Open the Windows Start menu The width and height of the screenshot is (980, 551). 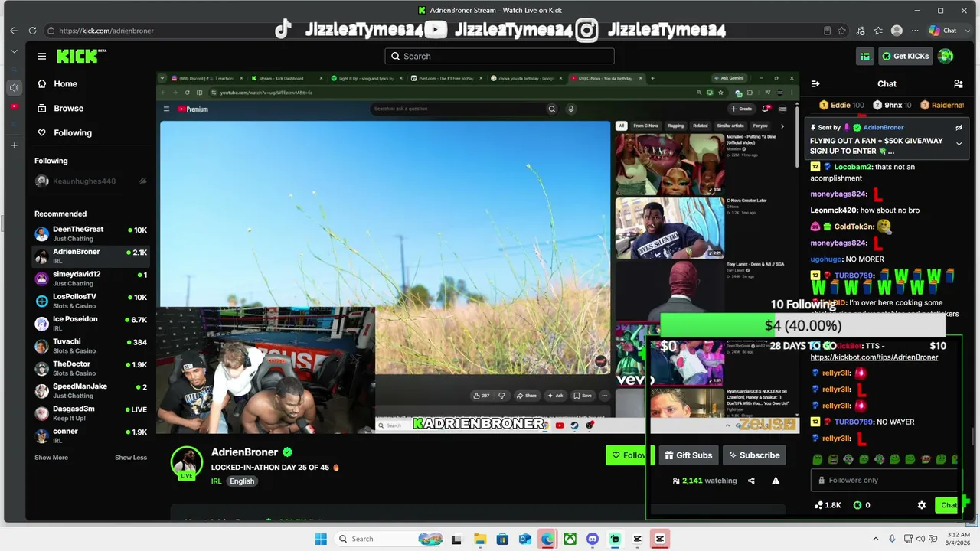pyautogui.click(x=321, y=539)
